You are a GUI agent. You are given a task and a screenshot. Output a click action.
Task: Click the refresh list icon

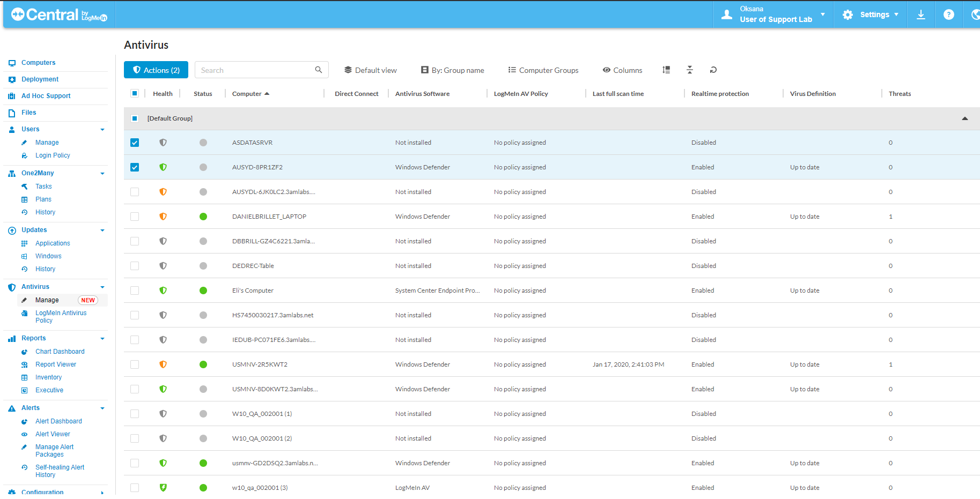[x=713, y=70]
